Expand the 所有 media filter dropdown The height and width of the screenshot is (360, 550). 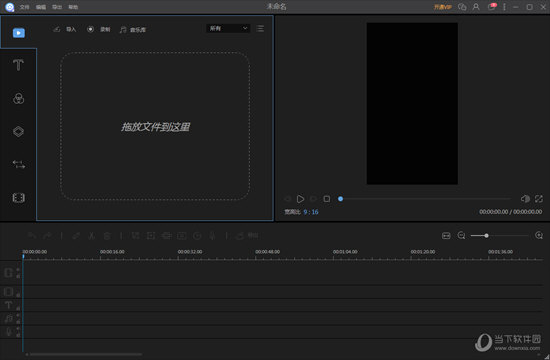click(228, 28)
